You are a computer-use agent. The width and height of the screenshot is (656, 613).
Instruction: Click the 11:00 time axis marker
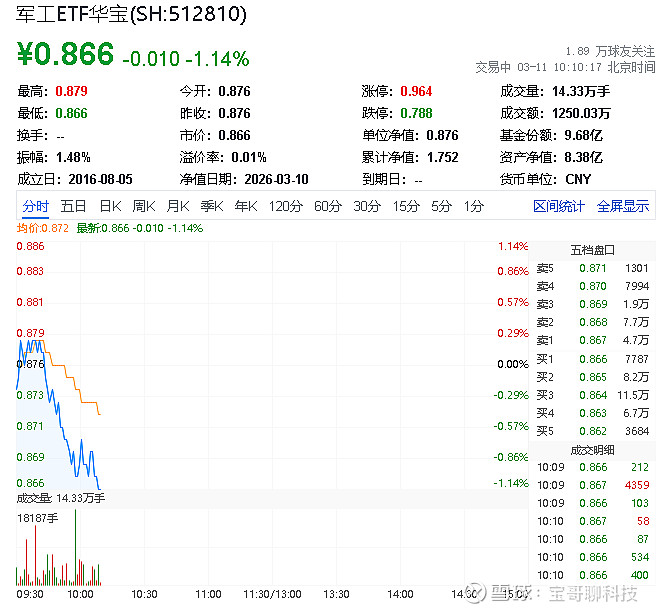[208, 594]
